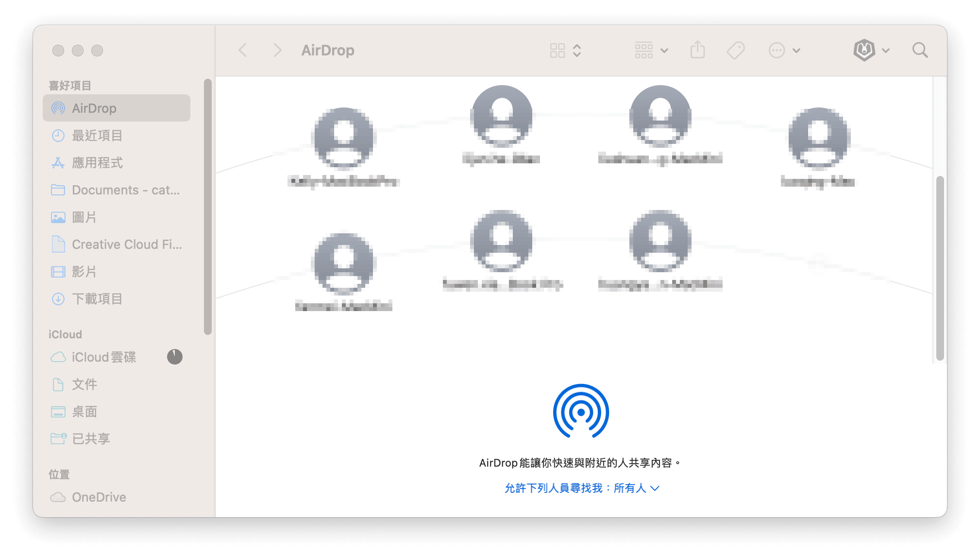Open 下載項目 in the sidebar
Screen dimensions: 980x558
[117, 298]
